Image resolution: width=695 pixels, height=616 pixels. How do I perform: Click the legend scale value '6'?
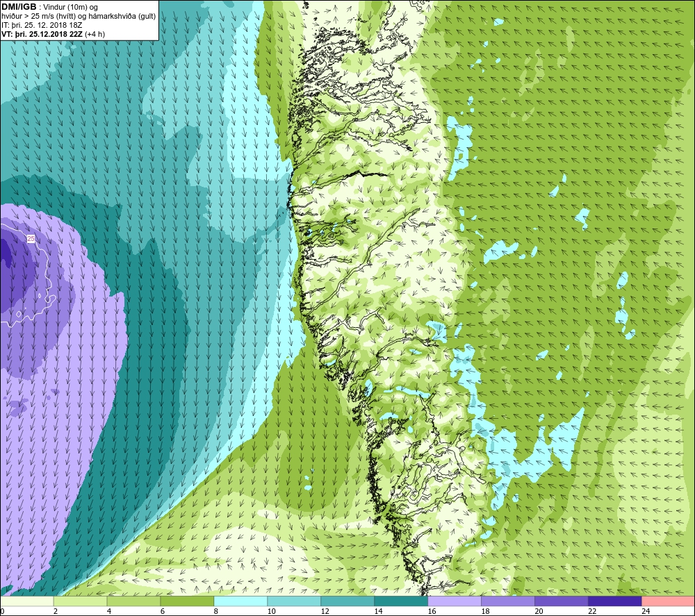pyautogui.click(x=163, y=611)
